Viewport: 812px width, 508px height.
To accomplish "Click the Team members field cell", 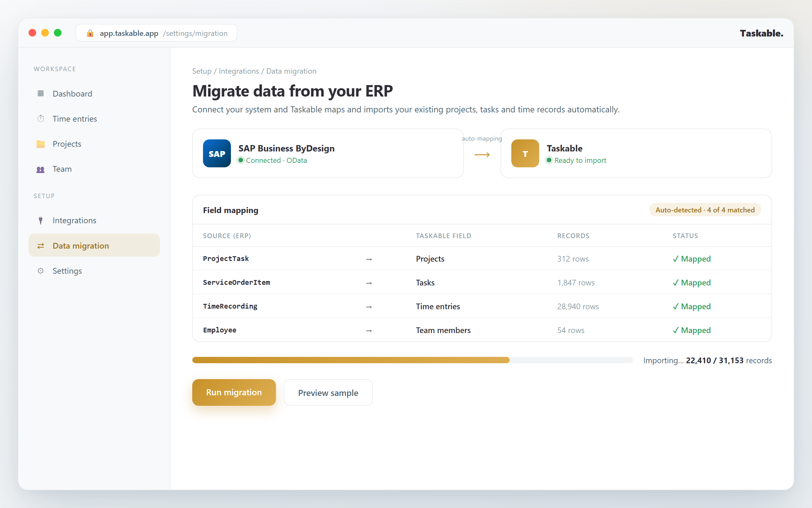I will pos(443,330).
